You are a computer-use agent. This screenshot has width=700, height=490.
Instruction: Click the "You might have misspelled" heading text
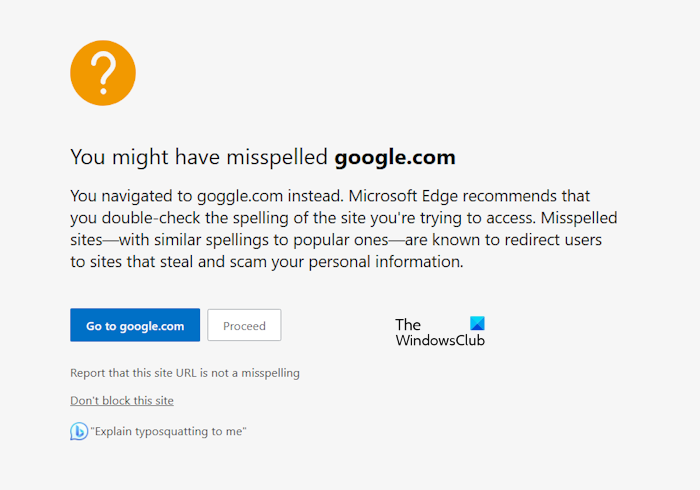pos(199,157)
